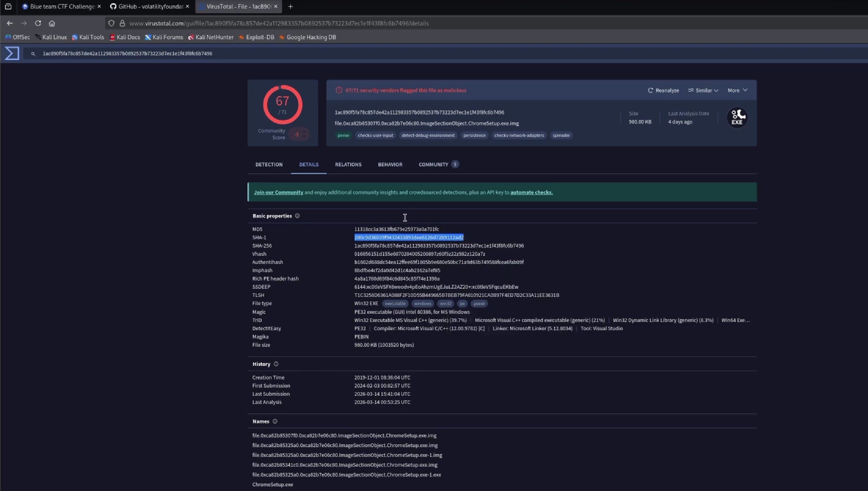The width and height of the screenshot is (868, 491).
Task: Click the windows file type tag
Action: click(422, 304)
